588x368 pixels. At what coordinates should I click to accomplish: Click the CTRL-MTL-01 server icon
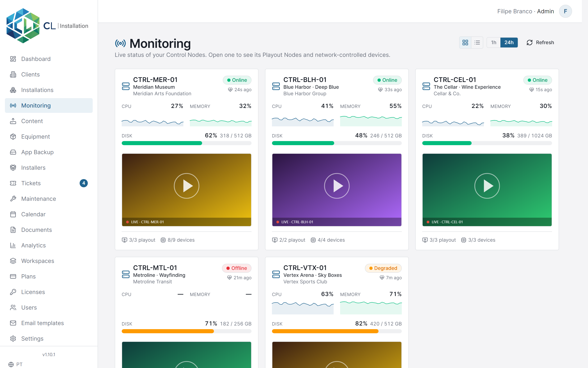[126, 275]
